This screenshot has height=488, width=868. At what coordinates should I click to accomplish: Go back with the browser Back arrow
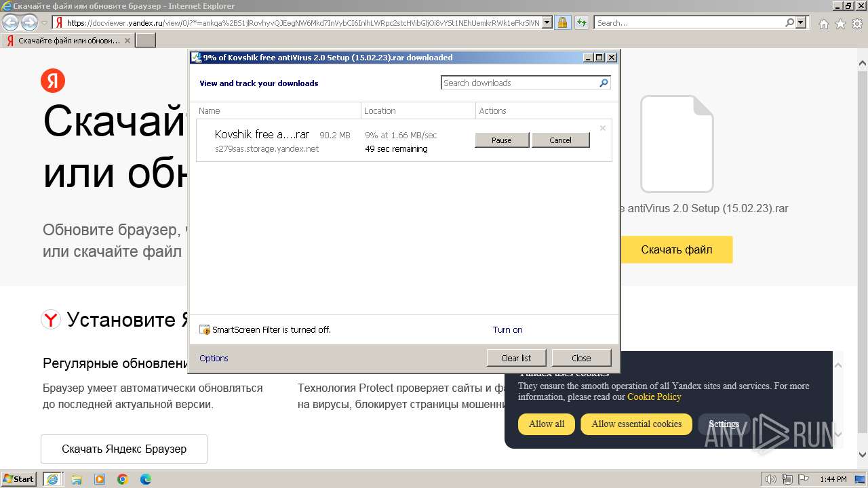(10, 23)
